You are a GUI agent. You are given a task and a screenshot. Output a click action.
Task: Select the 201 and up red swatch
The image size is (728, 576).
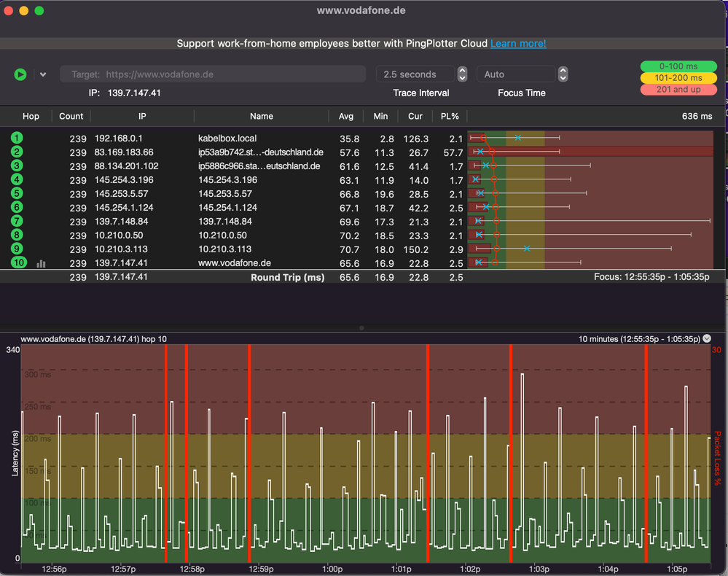[678, 90]
